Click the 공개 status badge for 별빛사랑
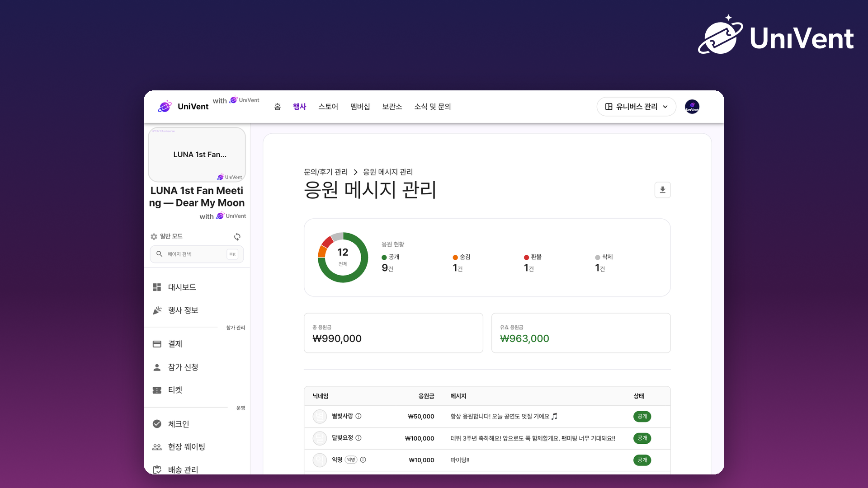Image resolution: width=868 pixels, height=488 pixels. (642, 416)
